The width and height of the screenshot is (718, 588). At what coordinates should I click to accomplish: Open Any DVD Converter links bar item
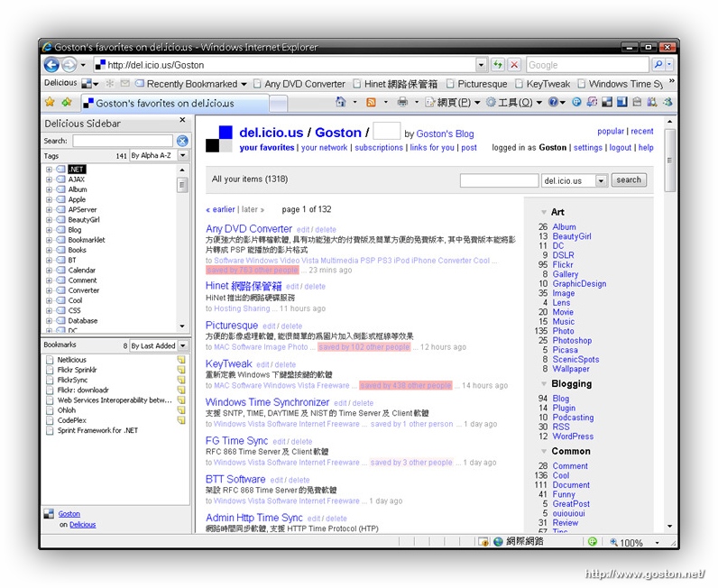(299, 84)
